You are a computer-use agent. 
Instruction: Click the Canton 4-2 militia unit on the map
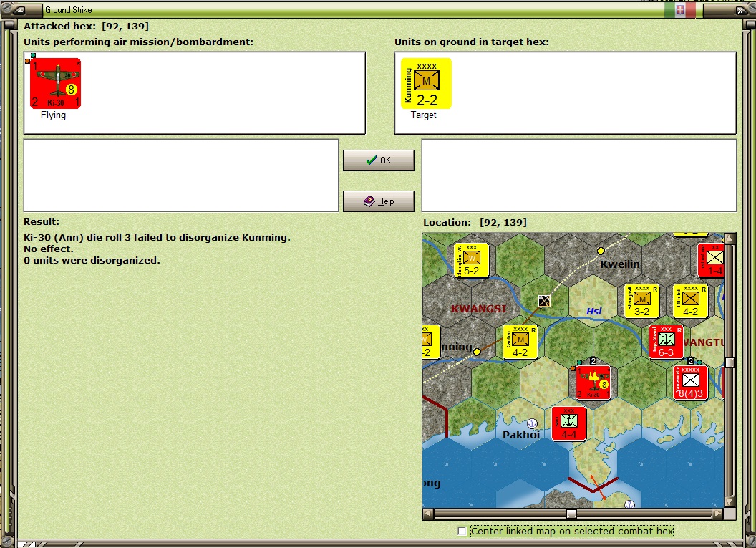pos(520,342)
